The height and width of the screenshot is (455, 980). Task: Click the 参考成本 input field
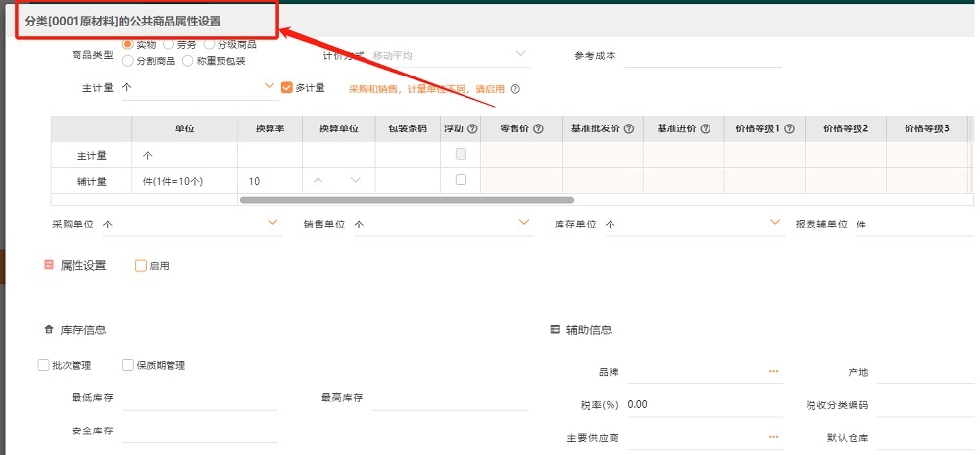coord(703,56)
